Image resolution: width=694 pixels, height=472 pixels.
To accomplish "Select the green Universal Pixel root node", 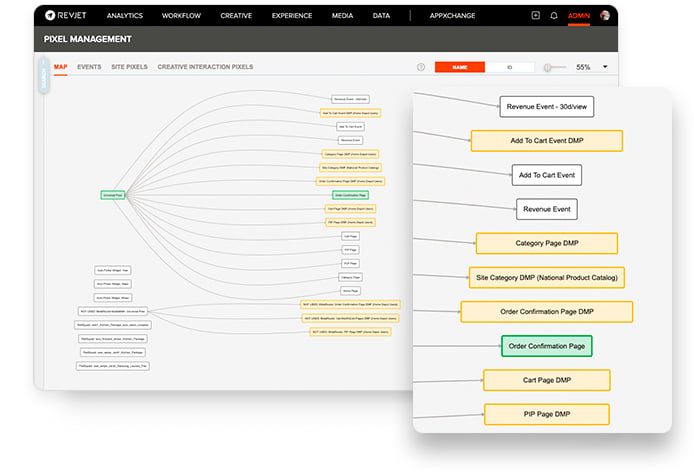I will (x=113, y=194).
